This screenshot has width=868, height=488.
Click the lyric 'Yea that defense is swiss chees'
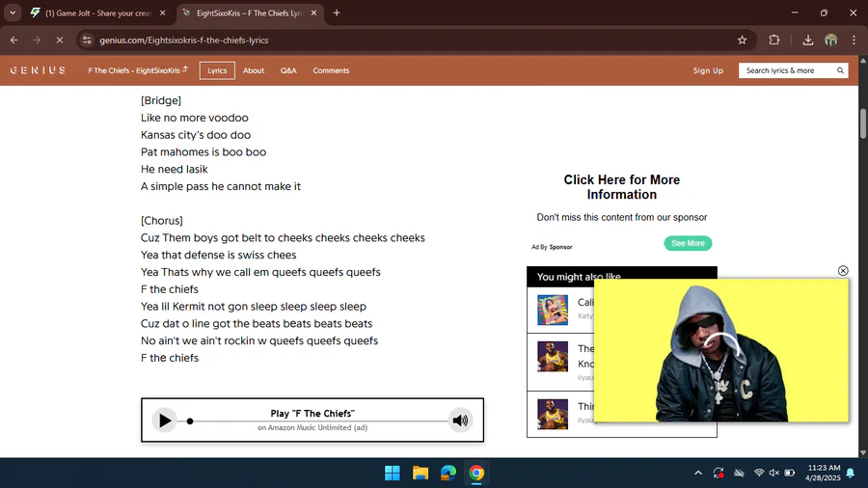218,255
